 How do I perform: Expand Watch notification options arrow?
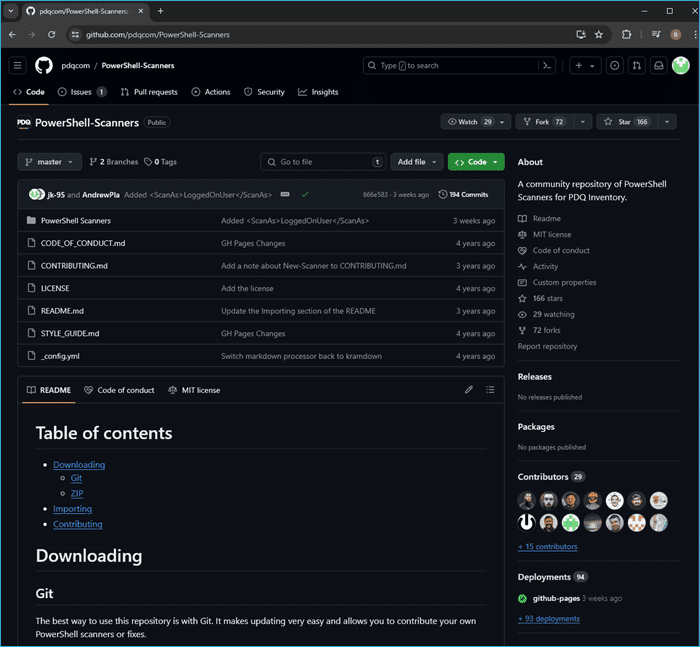pyautogui.click(x=502, y=122)
